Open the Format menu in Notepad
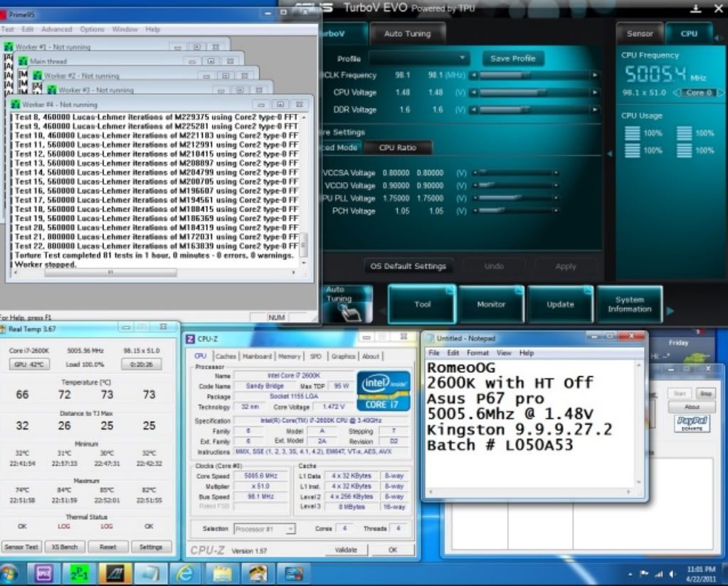 click(478, 353)
